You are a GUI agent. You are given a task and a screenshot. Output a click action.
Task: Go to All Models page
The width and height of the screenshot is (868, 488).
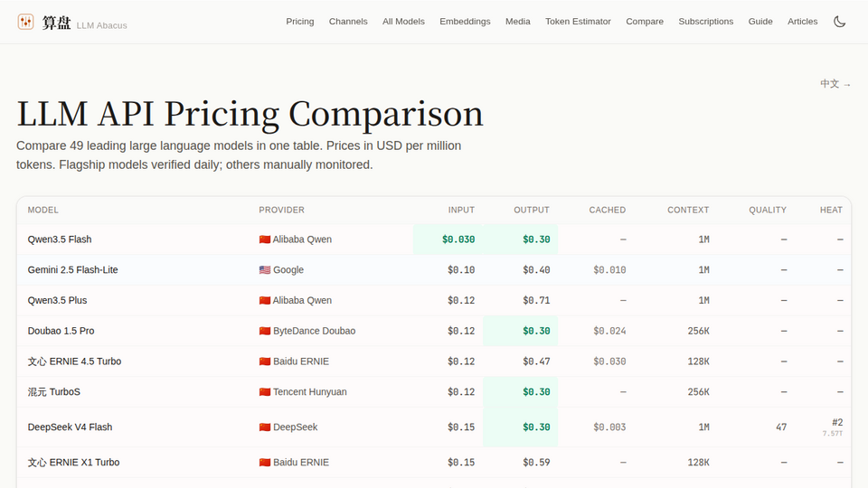(403, 22)
